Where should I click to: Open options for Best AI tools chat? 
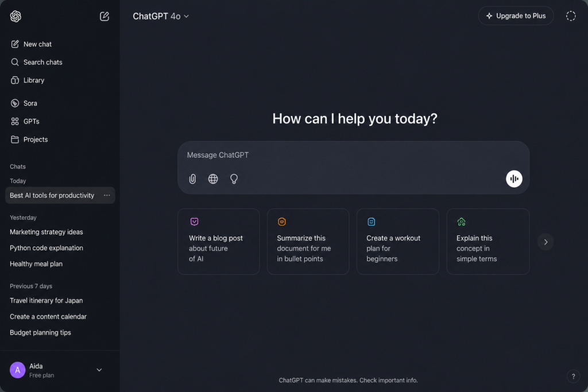(x=107, y=195)
